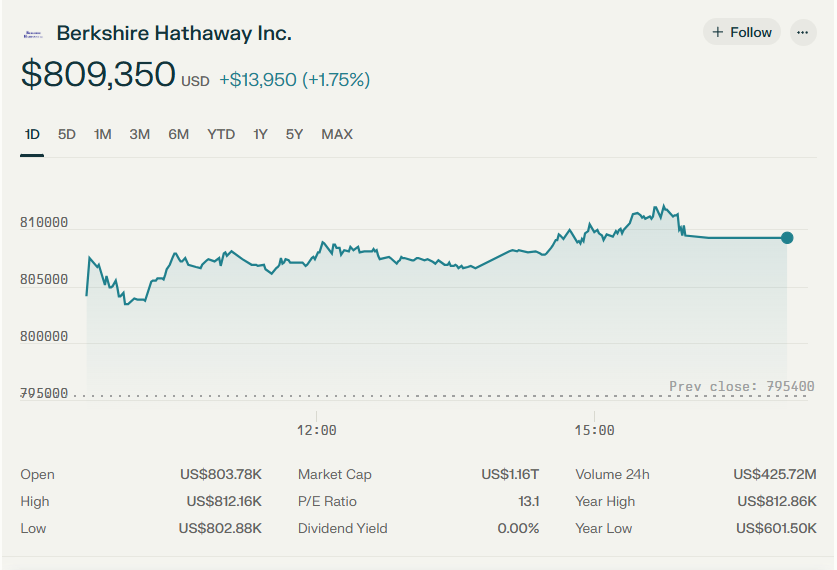Click the 805000 y-axis label
The image size is (837, 570).
click(x=44, y=280)
